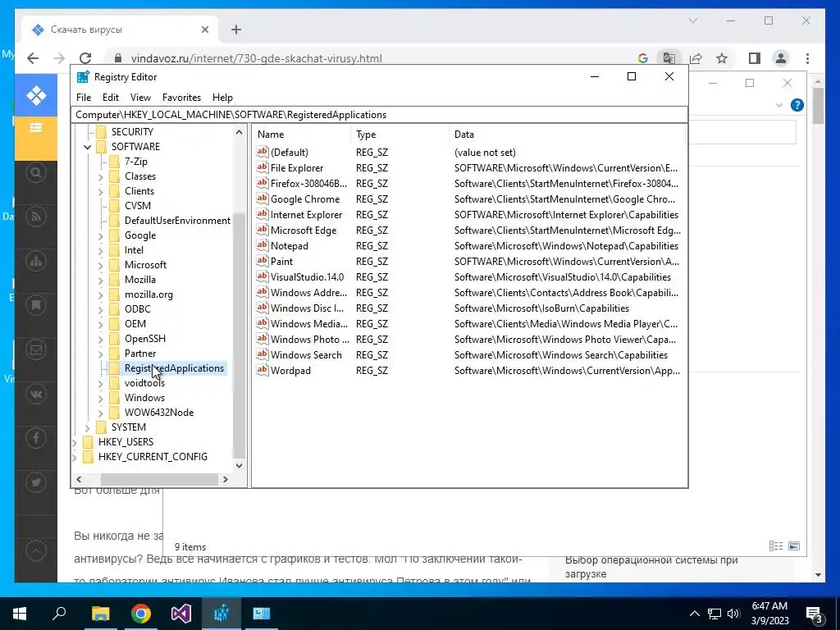This screenshot has width=840, height=630.
Task: Click the Name column header
Action: pos(302,135)
